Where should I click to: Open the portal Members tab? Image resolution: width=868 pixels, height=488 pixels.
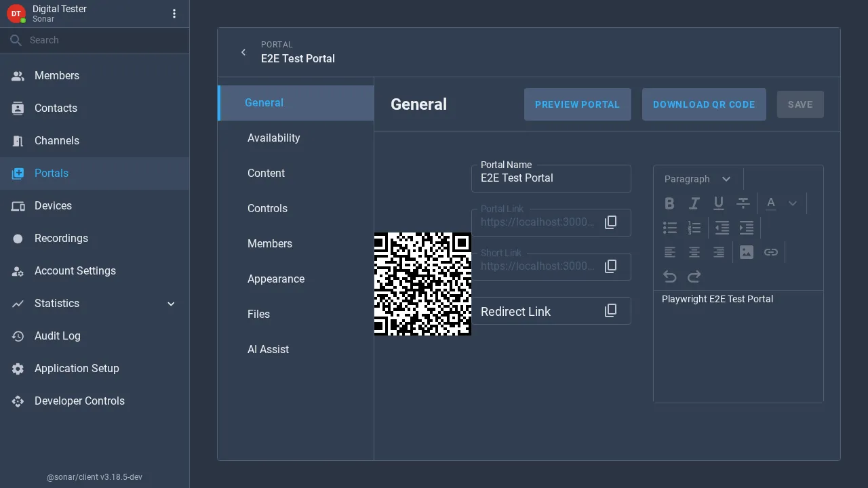296,244
